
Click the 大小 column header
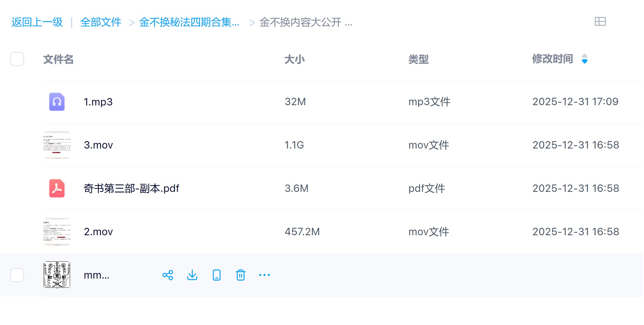[x=294, y=59]
